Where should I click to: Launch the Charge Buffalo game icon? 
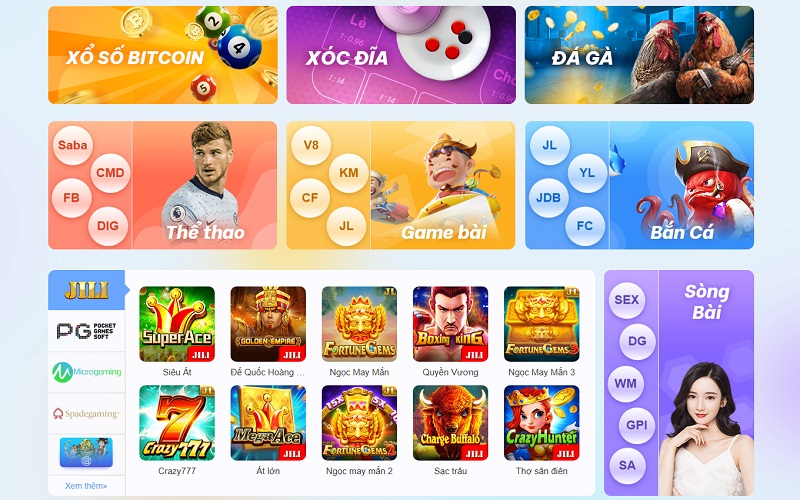pos(451,423)
